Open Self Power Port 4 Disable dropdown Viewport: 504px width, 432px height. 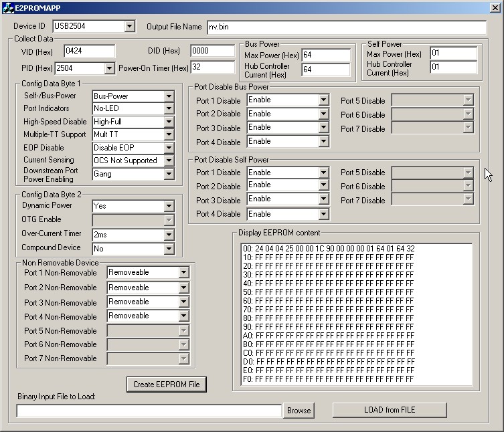324,214
